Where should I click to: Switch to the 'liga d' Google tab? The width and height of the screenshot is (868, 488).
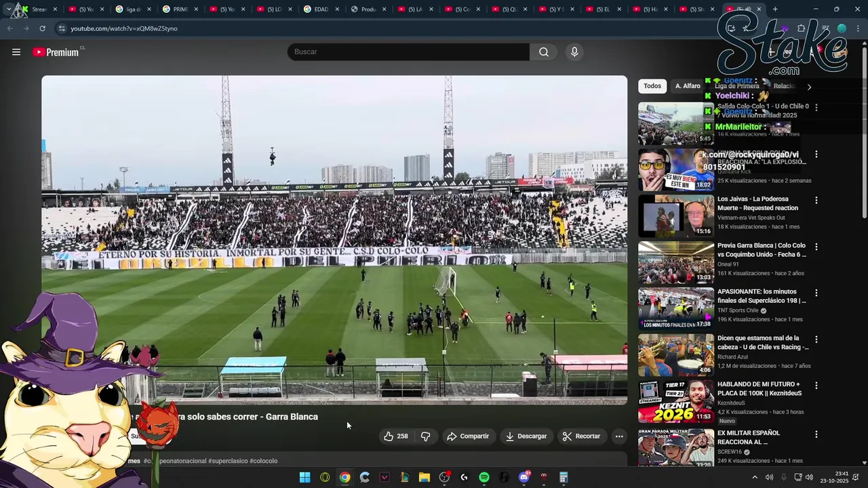click(x=133, y=9)
